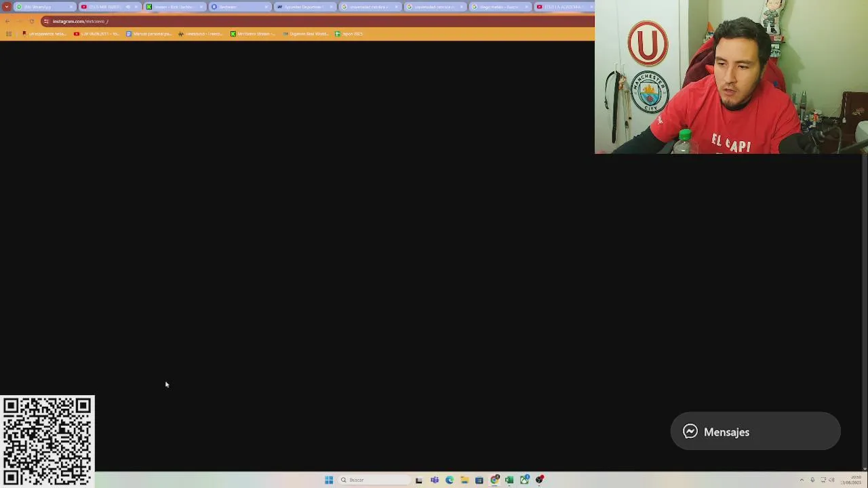Close the Restream browser tab
The image size is (868, 488).
(x=267, y=7)
